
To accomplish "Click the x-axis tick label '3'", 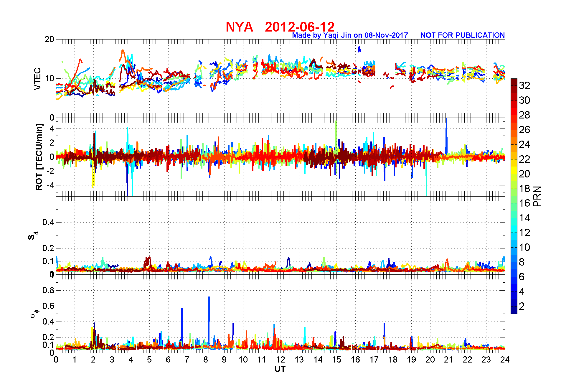I will point(112,360).
